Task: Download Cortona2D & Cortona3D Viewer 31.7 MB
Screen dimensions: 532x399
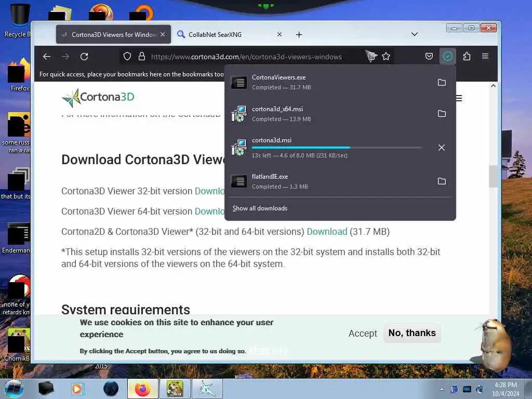Action: point(327,232)
